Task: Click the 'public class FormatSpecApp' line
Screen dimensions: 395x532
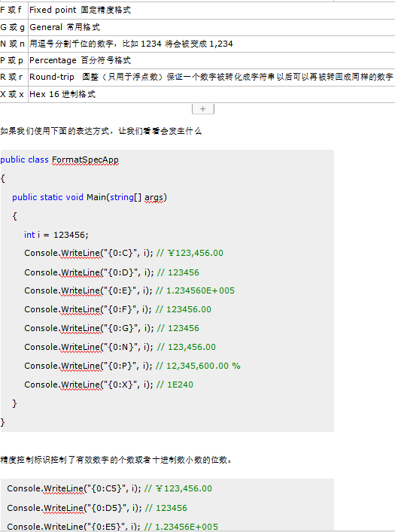Action: click(x=59, y=160)
